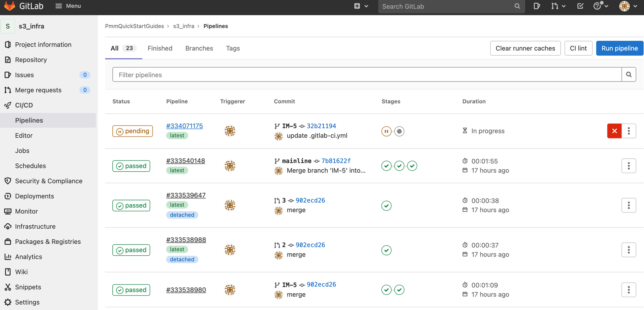This screenshot has height=310, width=644.
Task: Open the create-new plus dropdown in the top bar
Action: [361, 6]
